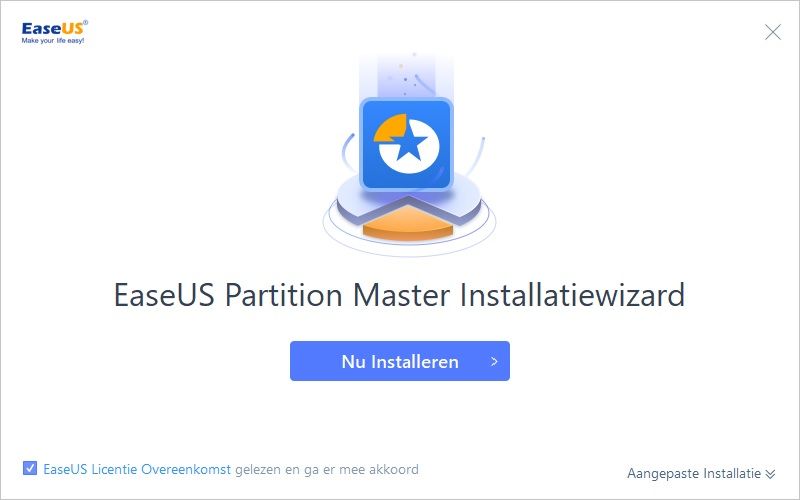Click the orange slice beneath the disk platform

pyautogui.click(x=408, y=223)
